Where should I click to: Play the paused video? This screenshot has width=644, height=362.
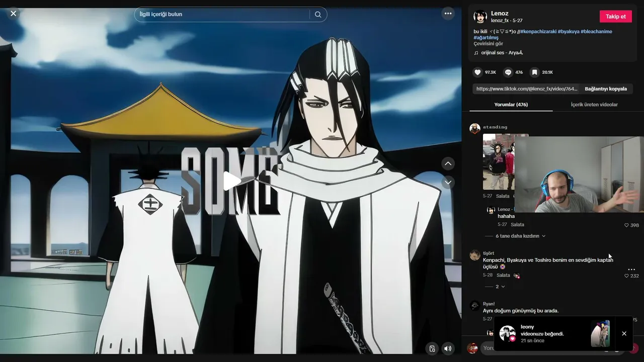(231, 181)
